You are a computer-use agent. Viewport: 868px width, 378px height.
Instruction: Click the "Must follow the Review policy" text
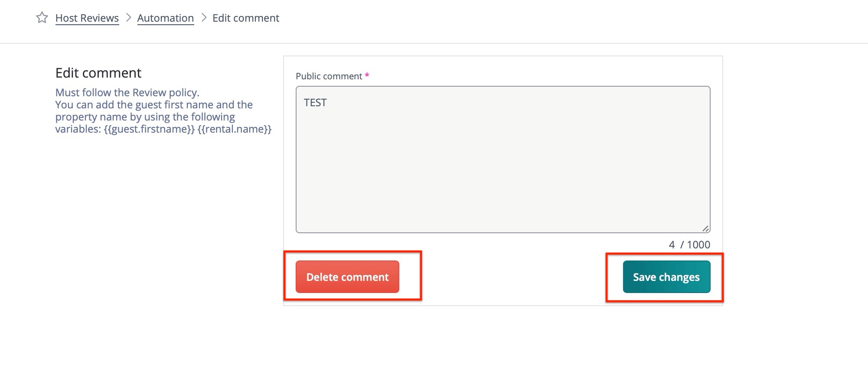point(127,93)
